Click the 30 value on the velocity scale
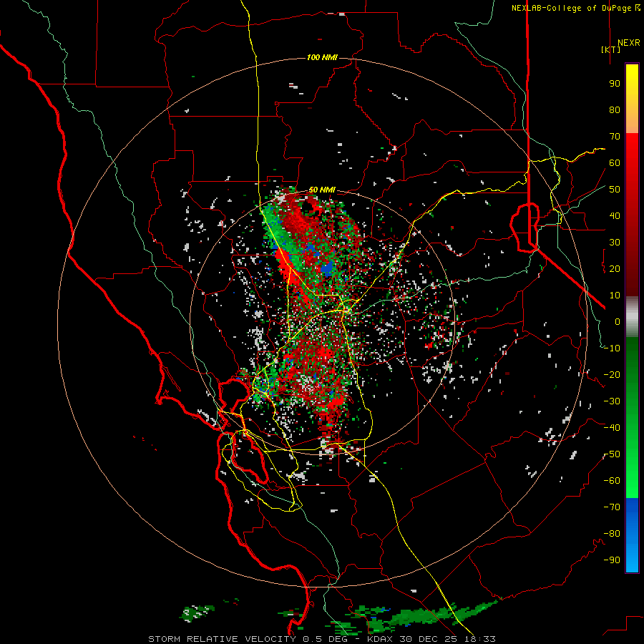This screenshot has width=644, height=644. (615, 243)
